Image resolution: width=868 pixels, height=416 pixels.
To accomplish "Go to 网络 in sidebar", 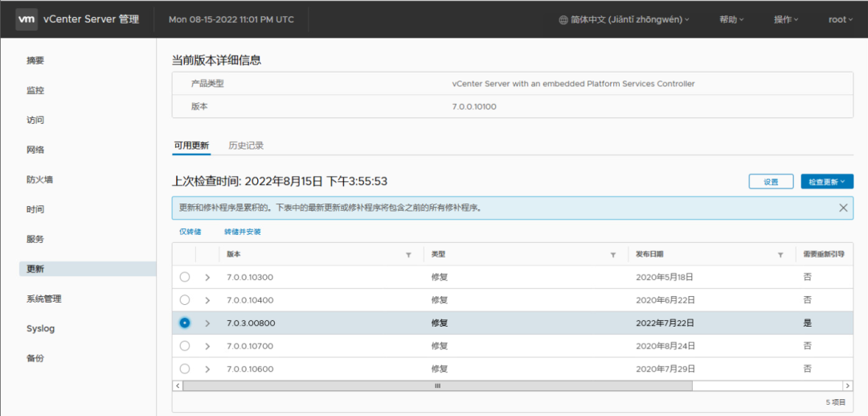I will pos(35,150).
